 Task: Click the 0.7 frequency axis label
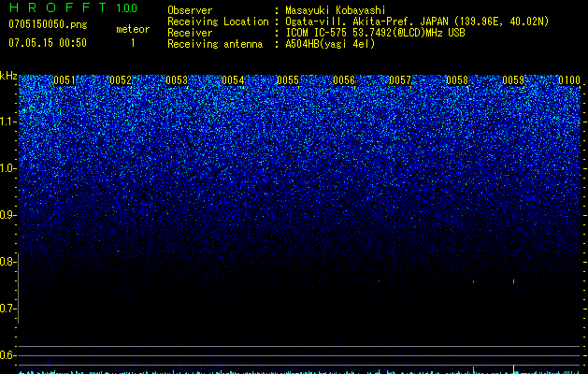(x=8, y=309)
